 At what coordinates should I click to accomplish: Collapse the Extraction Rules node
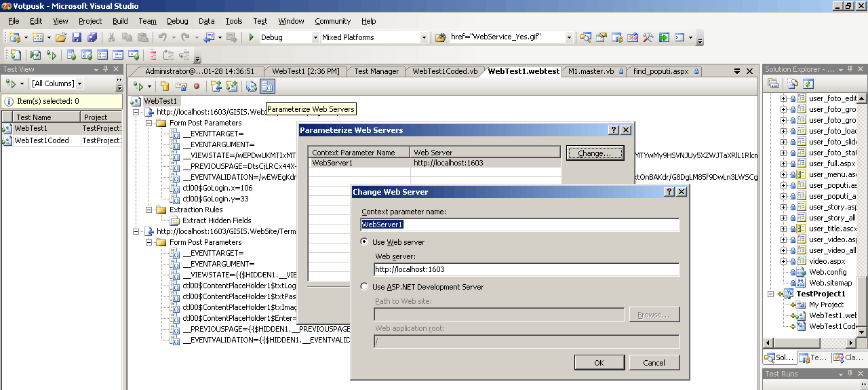149,210
